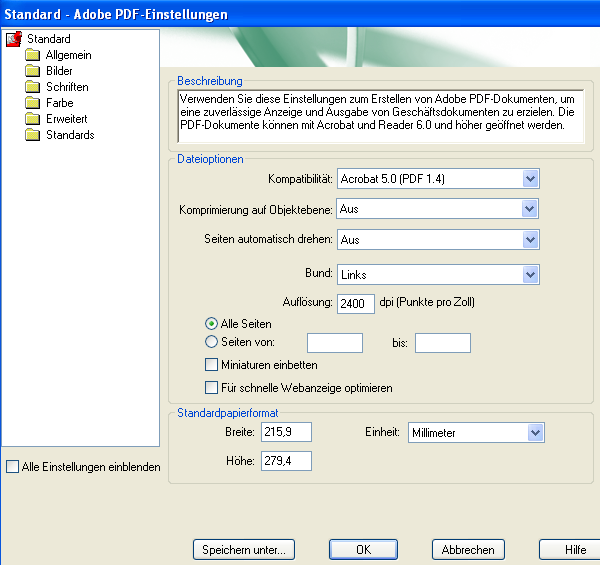Open the Farbe settings section
Viewport: 600px width, 565px height.
(x=60, y=103)
